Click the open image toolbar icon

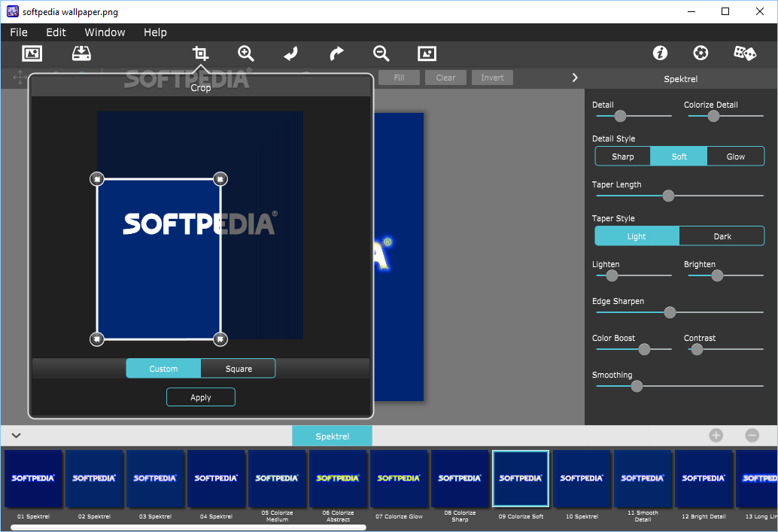(x=32, y=53)
